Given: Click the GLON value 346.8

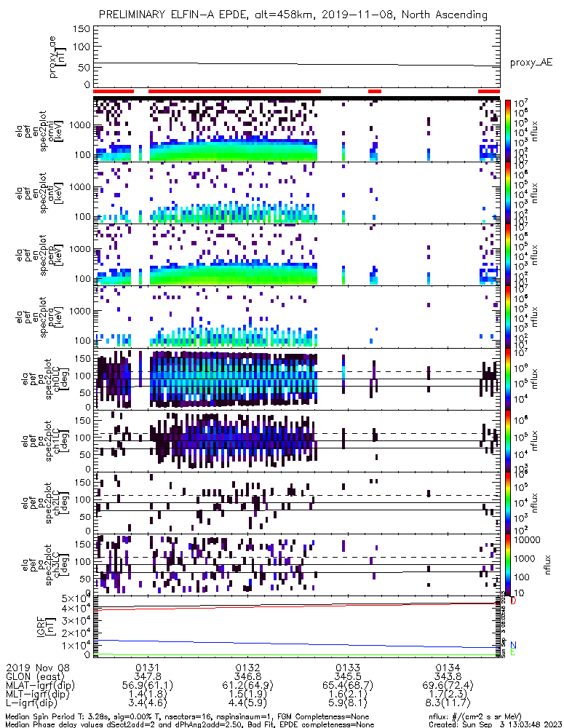Looking at the screenshot, I should pos(248,676).
